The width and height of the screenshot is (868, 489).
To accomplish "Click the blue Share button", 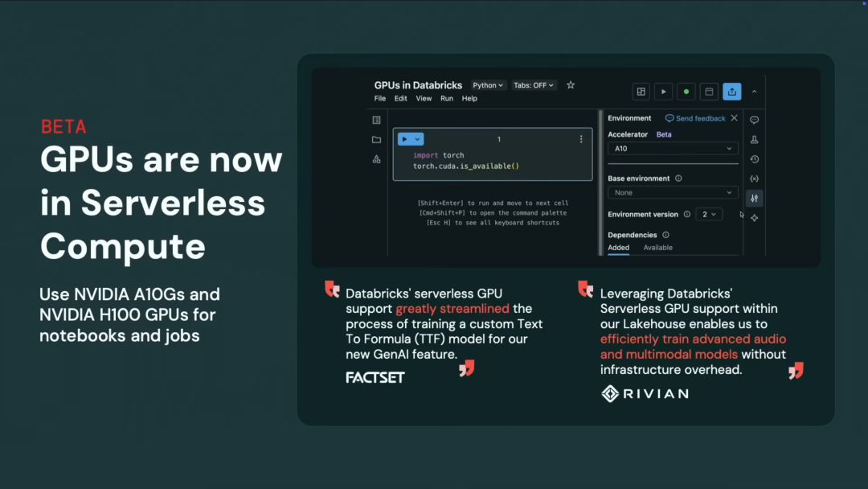I will [732, 92].
